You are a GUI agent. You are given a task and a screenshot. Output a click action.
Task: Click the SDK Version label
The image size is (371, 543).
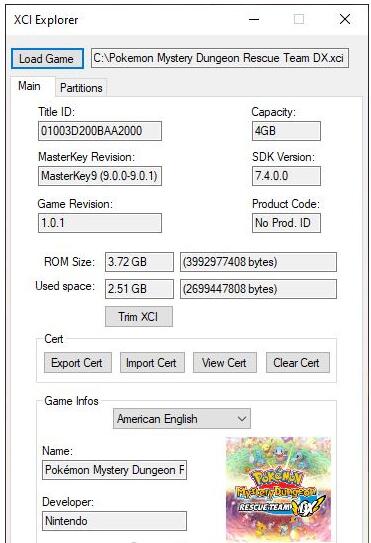tap(283, 157)
